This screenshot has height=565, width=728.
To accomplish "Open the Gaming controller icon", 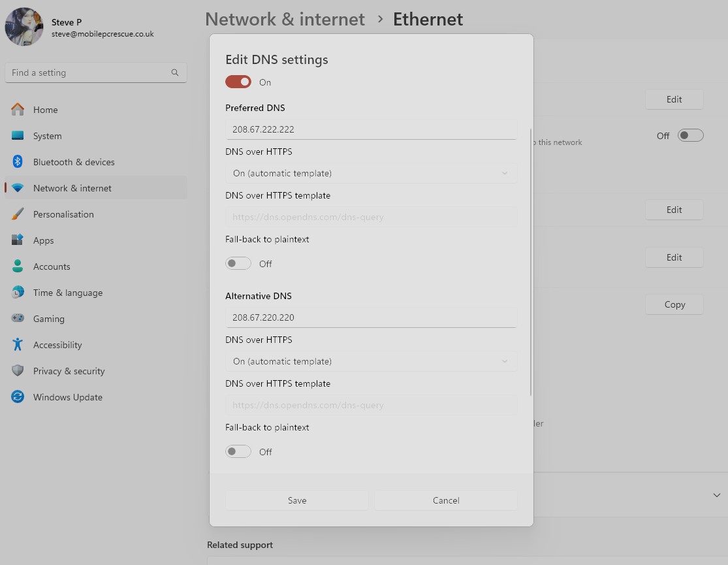I will (x=18, y=319).
